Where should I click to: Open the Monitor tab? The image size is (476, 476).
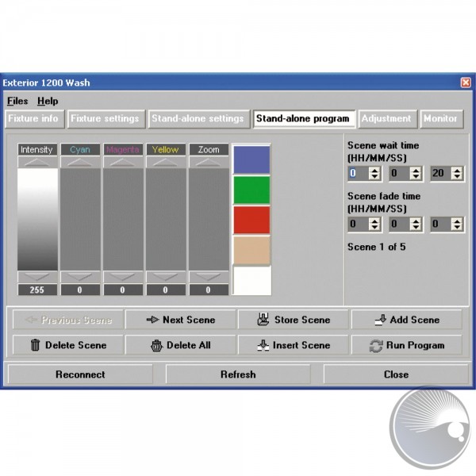pos(442,119)
